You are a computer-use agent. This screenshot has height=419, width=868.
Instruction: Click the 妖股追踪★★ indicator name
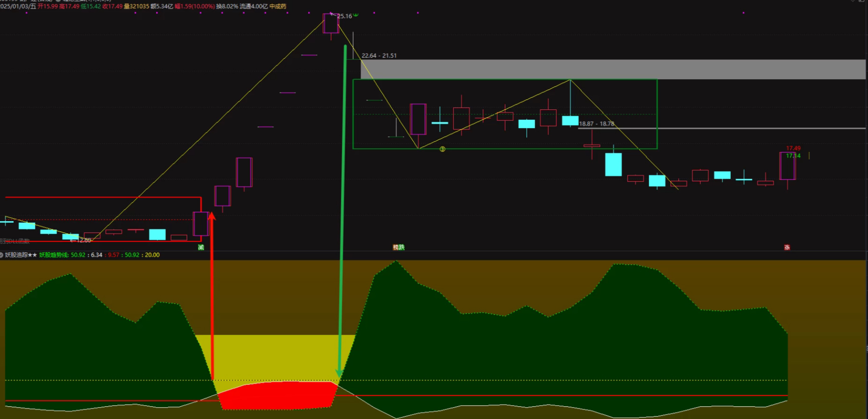pyautogui.click(x=21, y=255)
